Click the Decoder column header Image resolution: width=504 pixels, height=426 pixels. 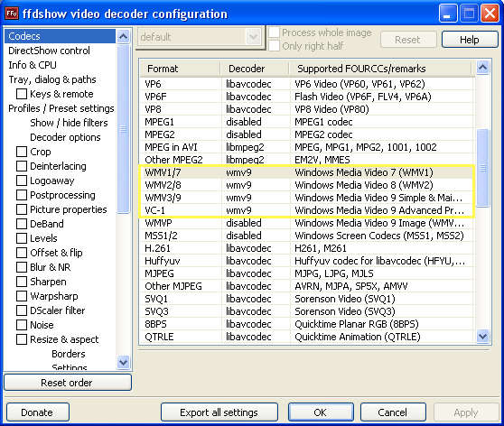coord(256,69)
